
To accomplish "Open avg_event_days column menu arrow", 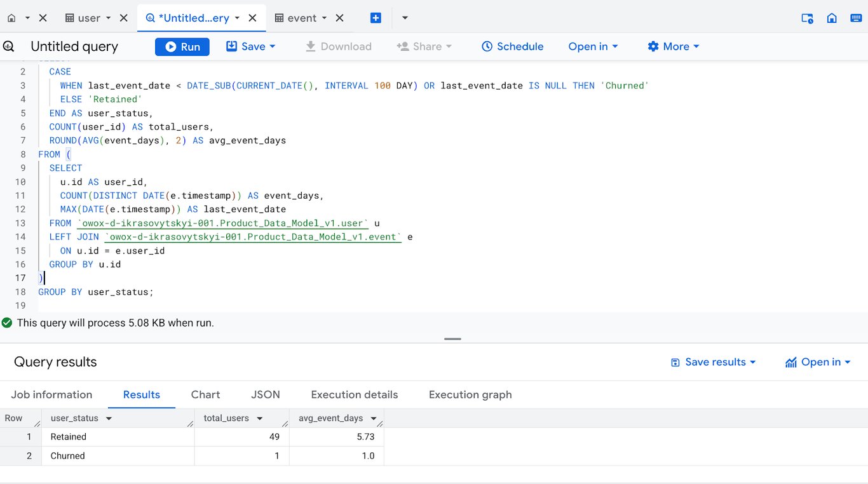I will pyautogui.click(x=373, y=419).
